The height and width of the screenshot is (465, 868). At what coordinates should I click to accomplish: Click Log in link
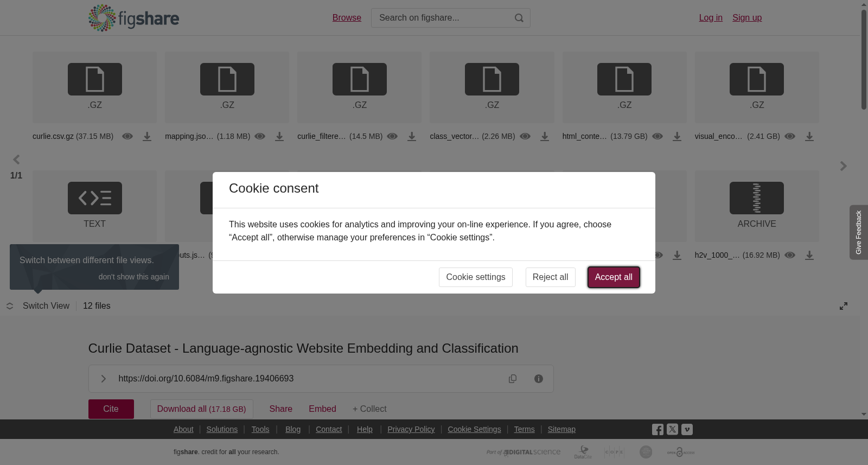click(711, 18)
